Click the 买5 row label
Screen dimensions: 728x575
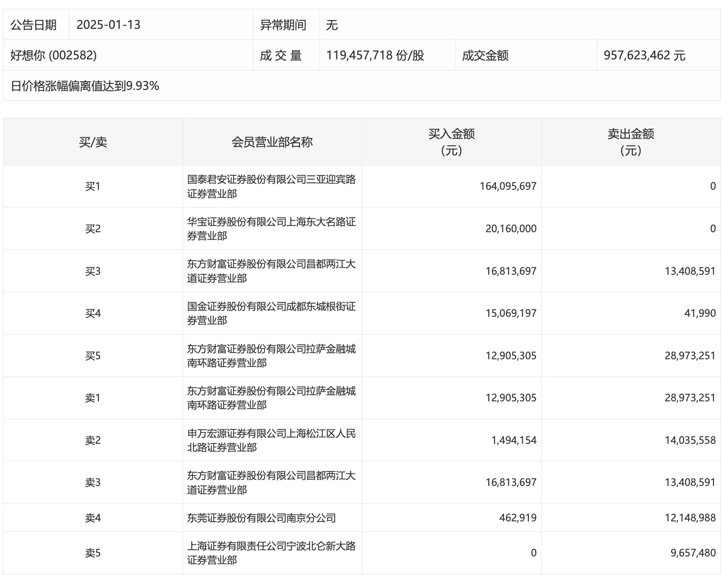(x=93, y=356)
